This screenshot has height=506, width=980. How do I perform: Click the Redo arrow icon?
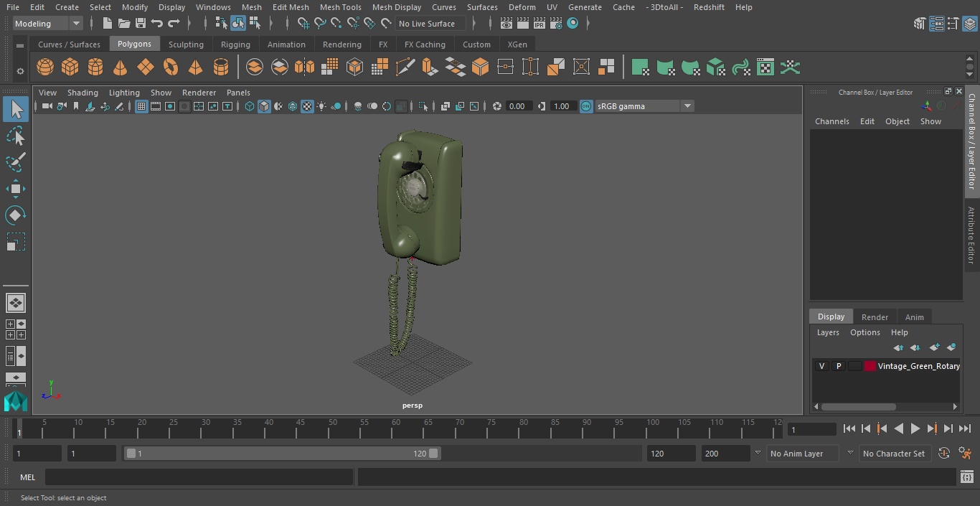(x=174, y=24)
